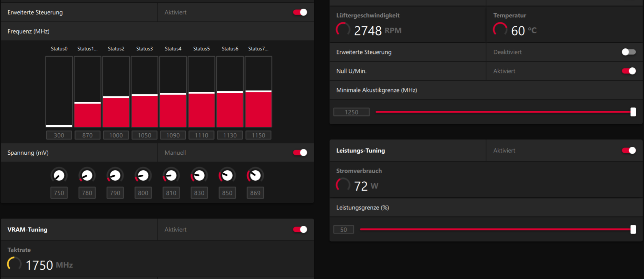Click the 60 °C temperature reading
This screenshot has height=279, width=644.
click(x=524, y=31)
